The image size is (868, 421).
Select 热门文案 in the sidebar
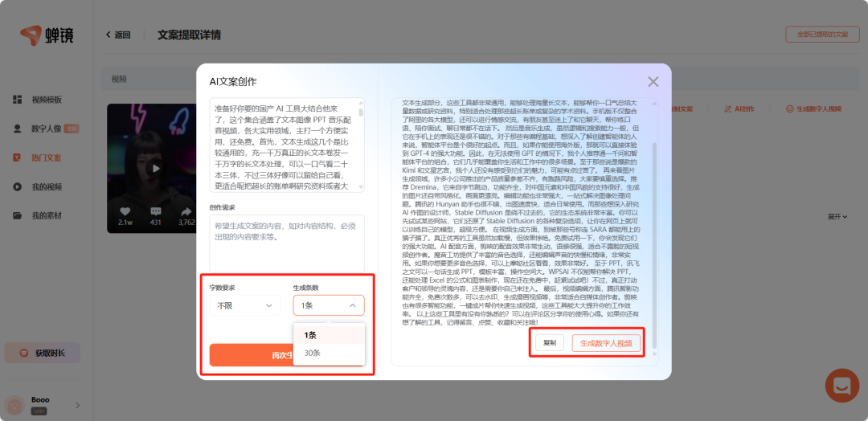tap(47, 157)
